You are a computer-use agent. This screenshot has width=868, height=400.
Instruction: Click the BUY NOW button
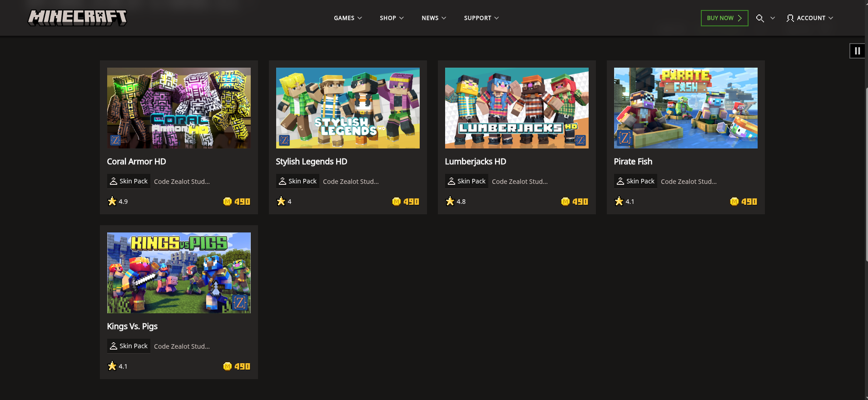724,18
